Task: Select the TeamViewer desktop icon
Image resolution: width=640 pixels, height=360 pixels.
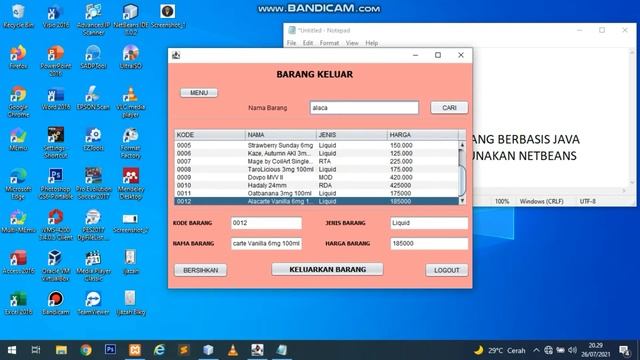Action: click(93, 303)
